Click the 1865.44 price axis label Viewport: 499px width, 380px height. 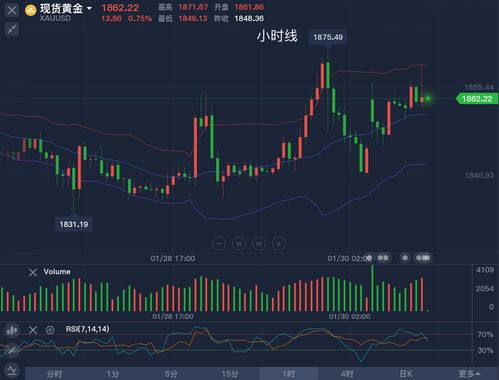[x=479, y=87]
